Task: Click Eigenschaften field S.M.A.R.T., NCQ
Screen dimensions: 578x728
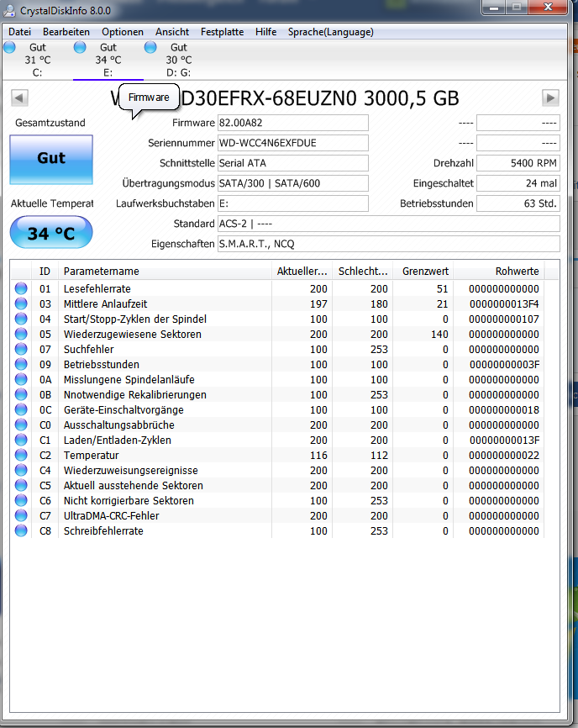Action: tap(389, 244)
